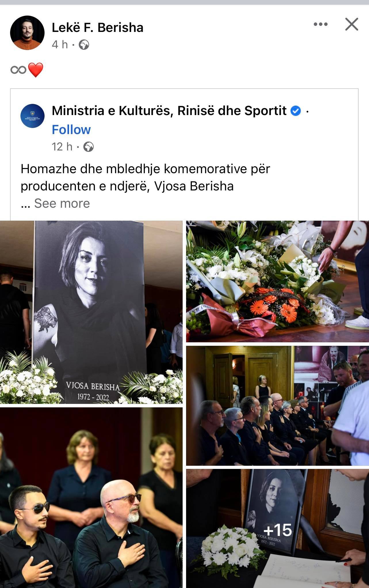Image resolution: width=369 pixels, height=588 pixels.
Task: Tap the blue verified badge icon
Action: tap(296, 111)
